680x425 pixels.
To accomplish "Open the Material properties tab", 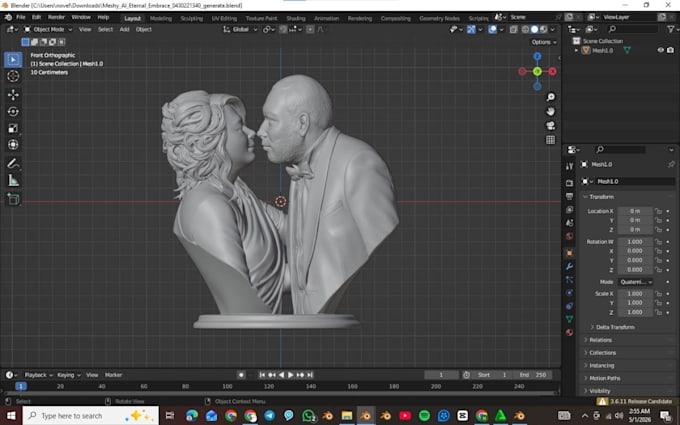I will (569, 333).
